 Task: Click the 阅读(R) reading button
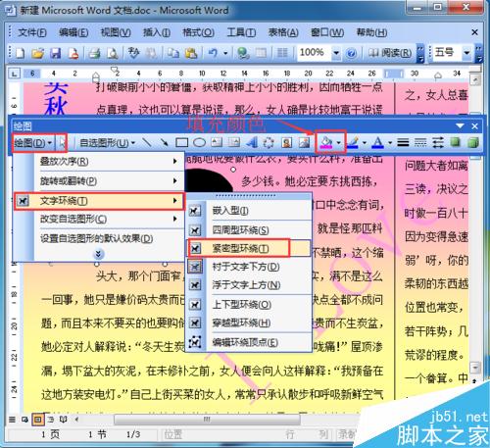390,53
